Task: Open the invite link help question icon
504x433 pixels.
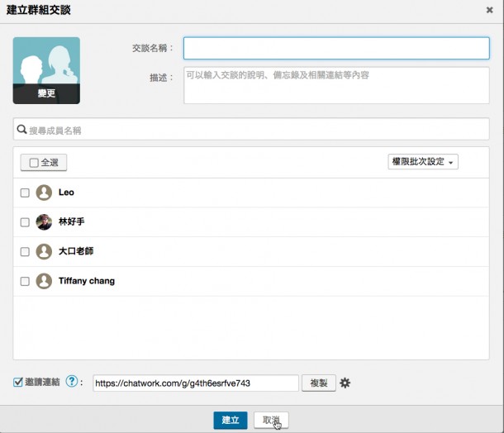Action: [71, 382]
